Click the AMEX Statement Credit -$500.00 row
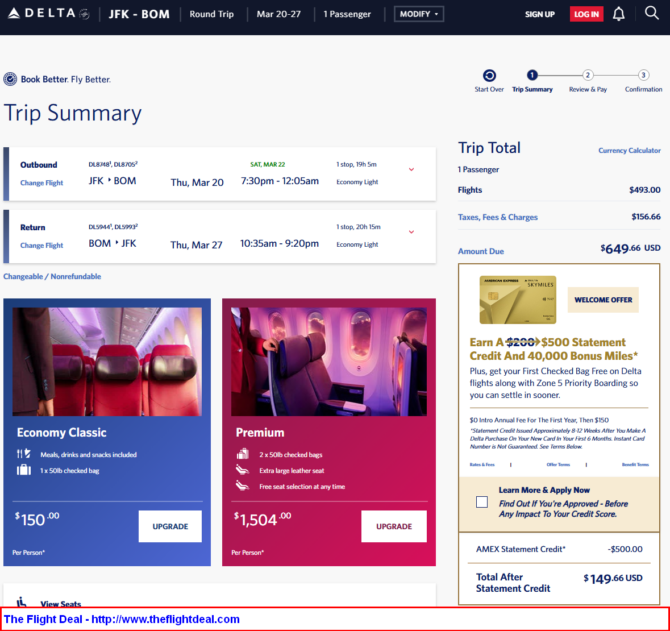Image resolution: width=670 pixels, height=631 pixels. tap(559, 549)
